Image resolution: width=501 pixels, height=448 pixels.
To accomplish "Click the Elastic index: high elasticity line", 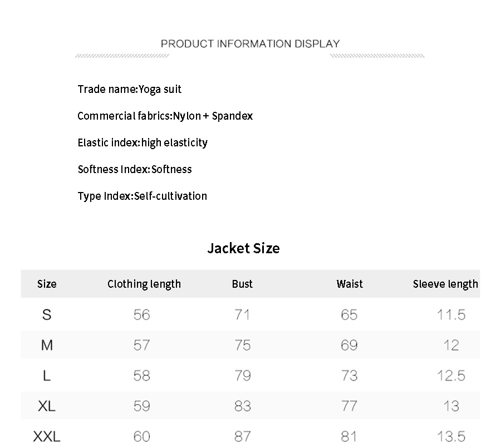I will click(x=143, y=142).
